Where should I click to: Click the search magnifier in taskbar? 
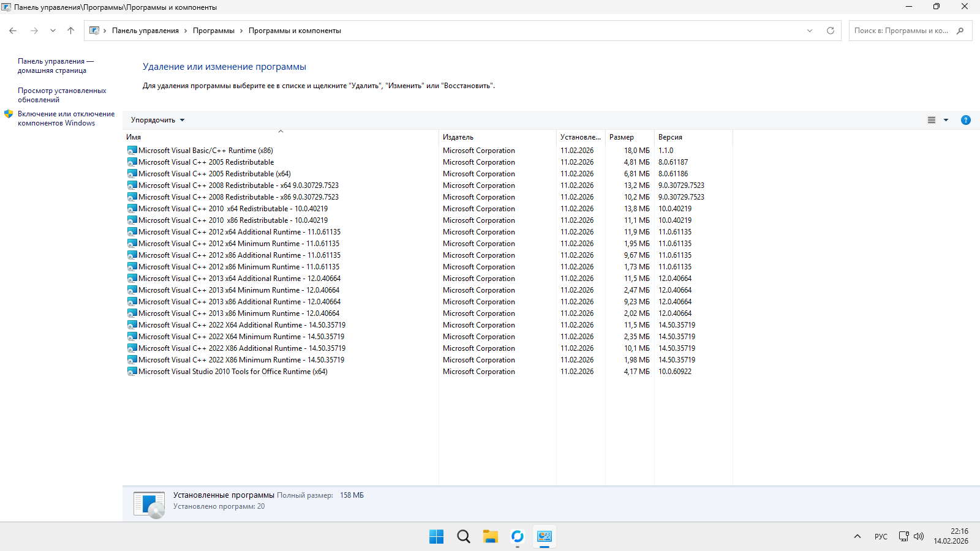coord(463,537)
